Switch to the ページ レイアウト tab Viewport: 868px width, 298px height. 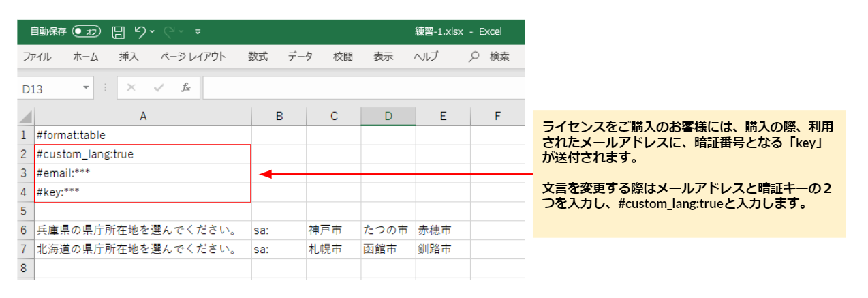(x=193, y=57)
